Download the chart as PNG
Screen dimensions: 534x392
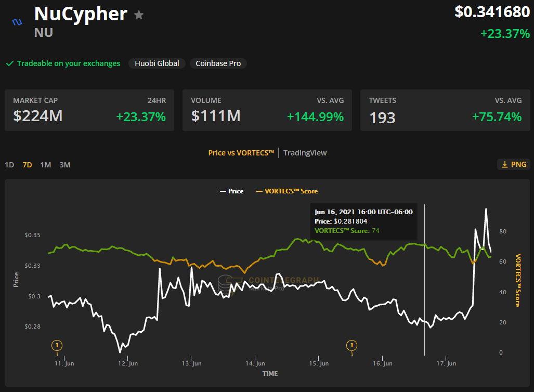click(513, 164)
